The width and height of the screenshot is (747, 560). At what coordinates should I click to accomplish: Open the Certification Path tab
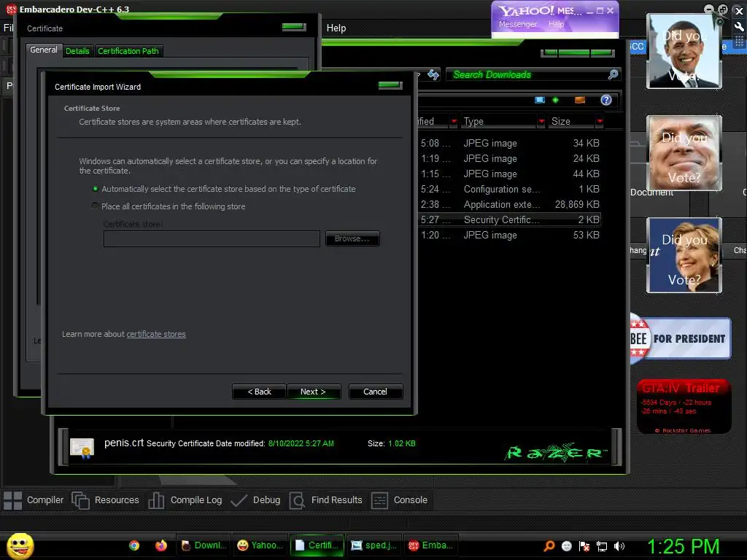pos(128,51)
